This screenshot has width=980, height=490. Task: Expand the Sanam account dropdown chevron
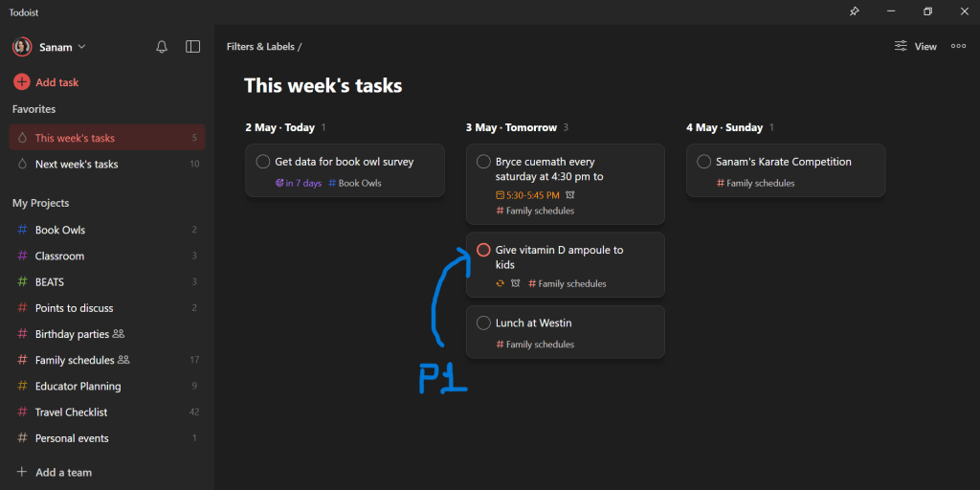82,47
